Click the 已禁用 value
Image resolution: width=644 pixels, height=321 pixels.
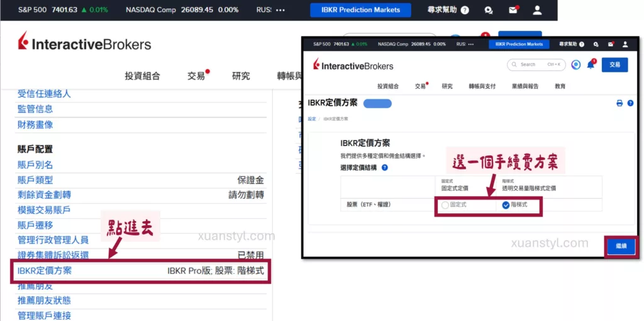click(250, 256)
